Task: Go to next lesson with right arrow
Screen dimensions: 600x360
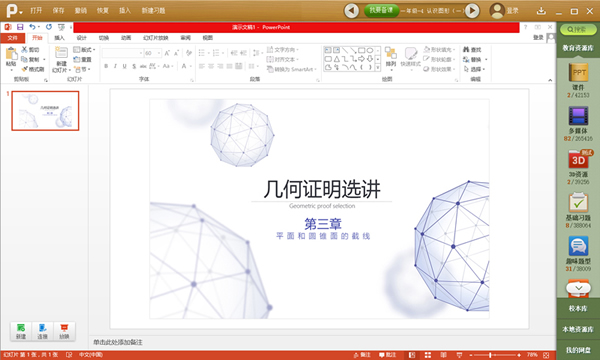Action: pyautogui.click(x=472, y=11)
